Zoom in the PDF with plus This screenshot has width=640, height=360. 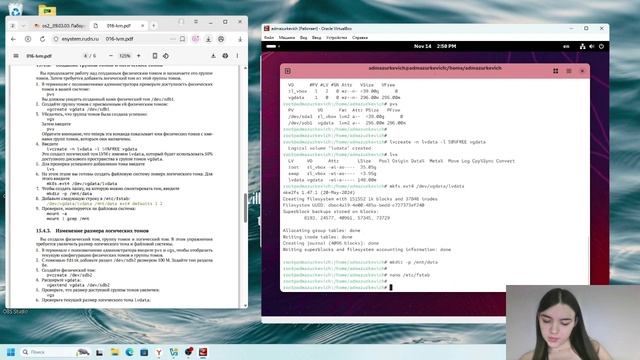click(139, 56)
